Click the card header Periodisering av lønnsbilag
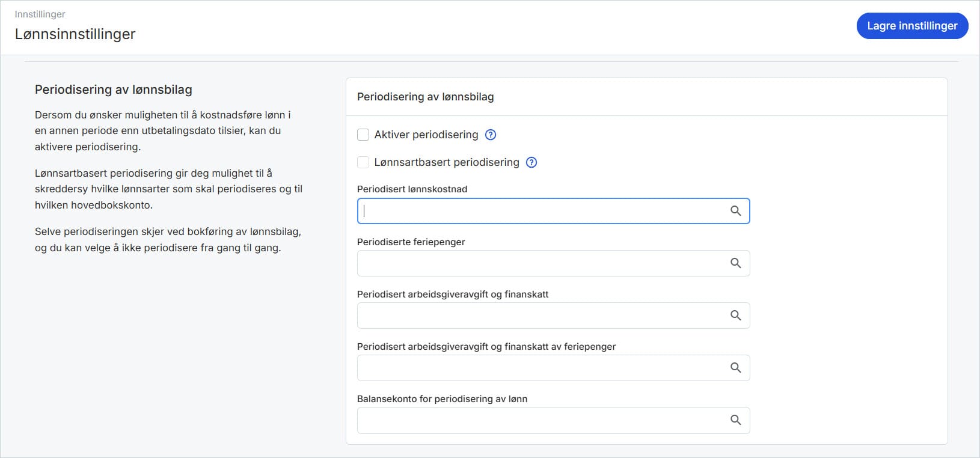 point(426,97)
